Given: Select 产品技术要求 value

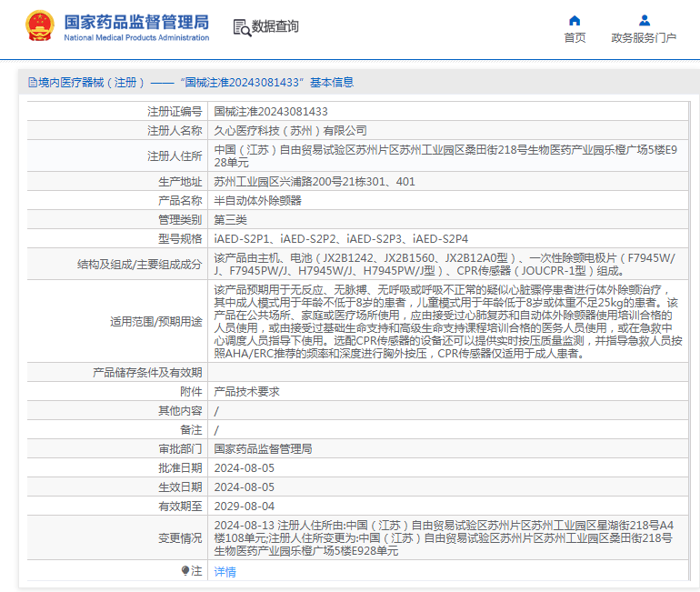Looking at the screenshot, I should point(246,392).
